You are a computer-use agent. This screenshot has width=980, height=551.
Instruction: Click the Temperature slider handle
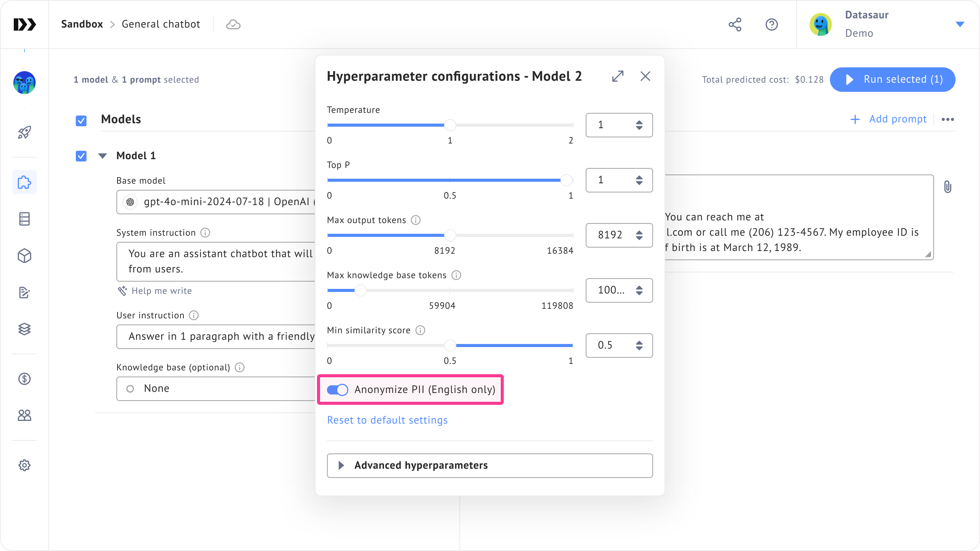[x=450, y=125]
